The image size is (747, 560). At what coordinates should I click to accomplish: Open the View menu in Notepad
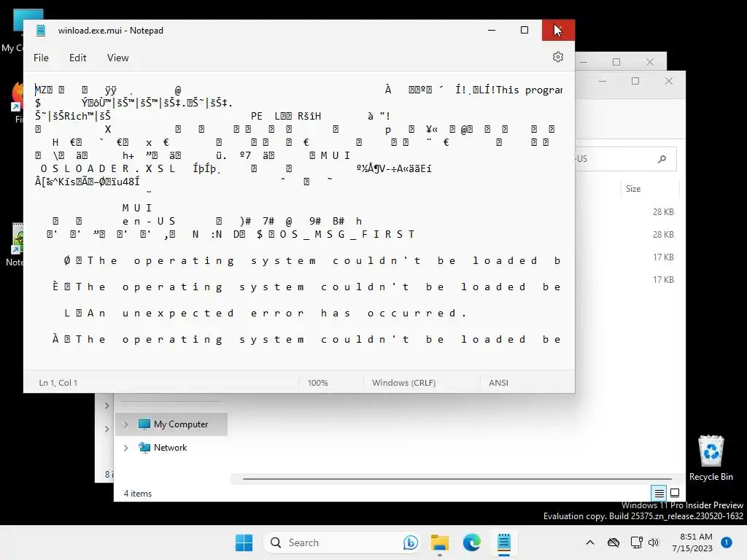117,58
